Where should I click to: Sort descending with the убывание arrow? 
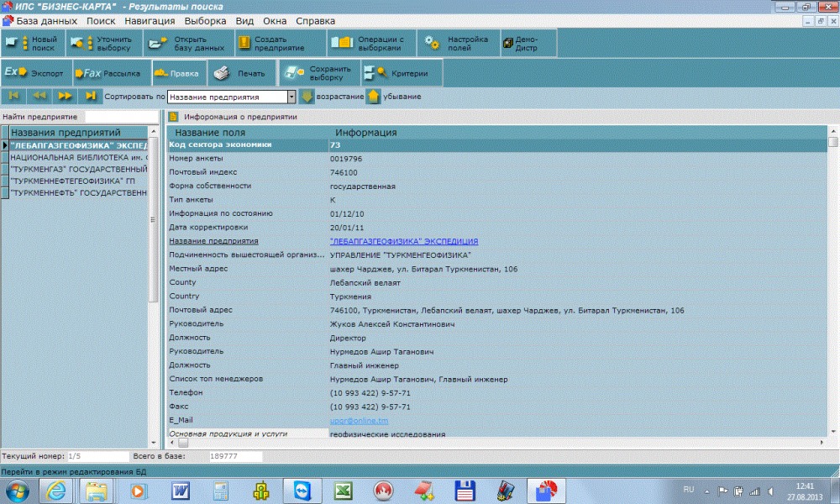(373, 97)
